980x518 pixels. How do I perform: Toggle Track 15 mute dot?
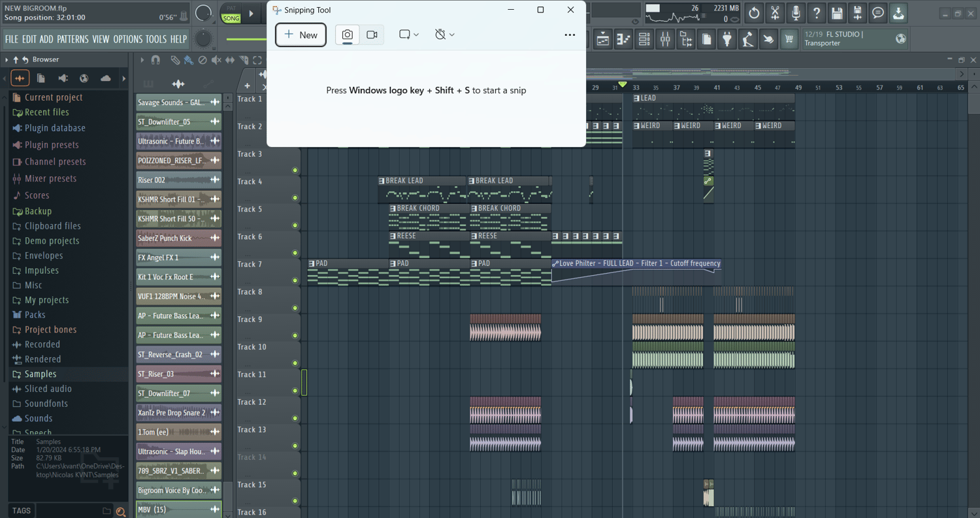pos(295,500)
